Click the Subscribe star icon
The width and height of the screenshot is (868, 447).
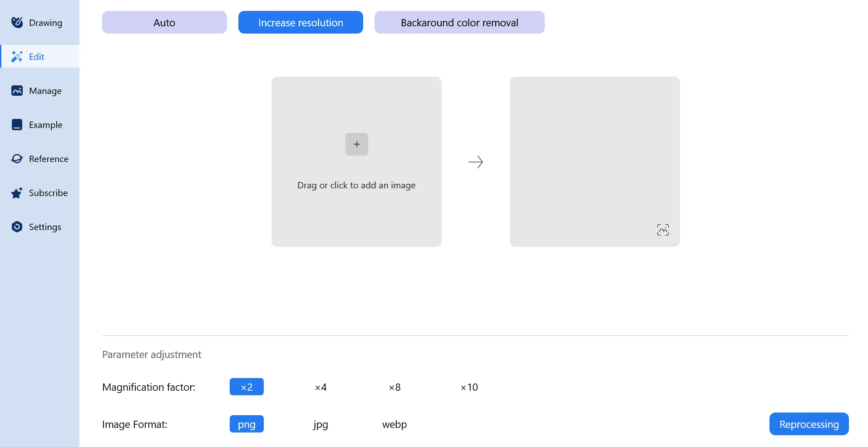pos(17,192)
